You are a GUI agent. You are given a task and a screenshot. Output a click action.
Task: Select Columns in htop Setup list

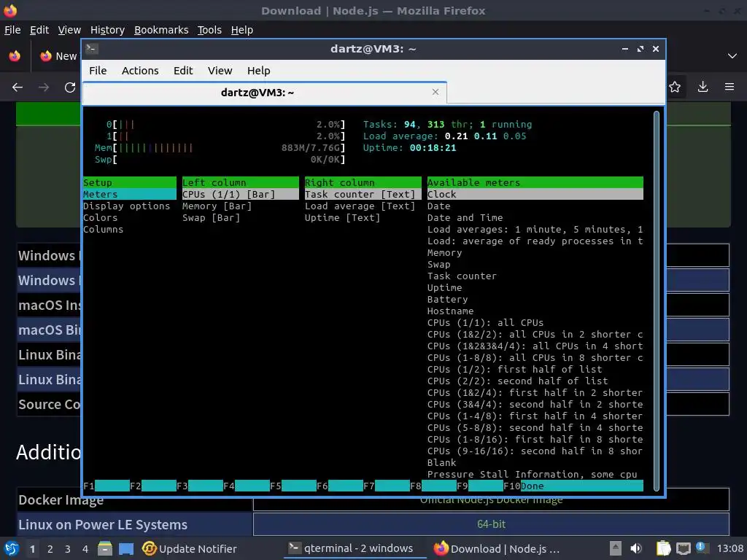pyautogui.click(x=103, y=229)
